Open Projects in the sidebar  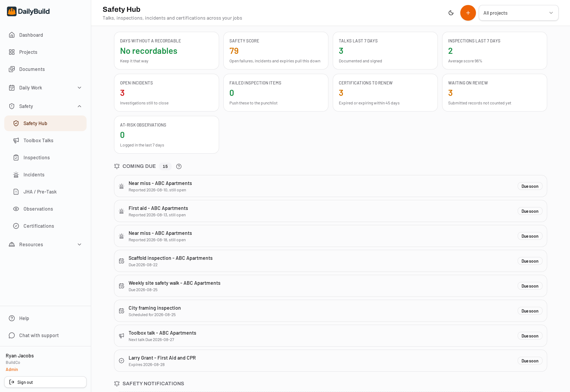(45, 52)
